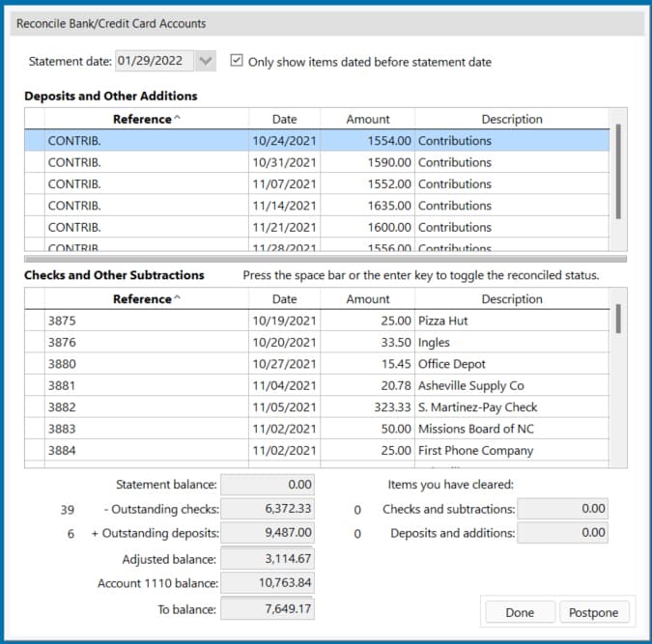Screen dimensions: 652x644
Task: Click the Amount column header in checks
Action: (368, 299)
